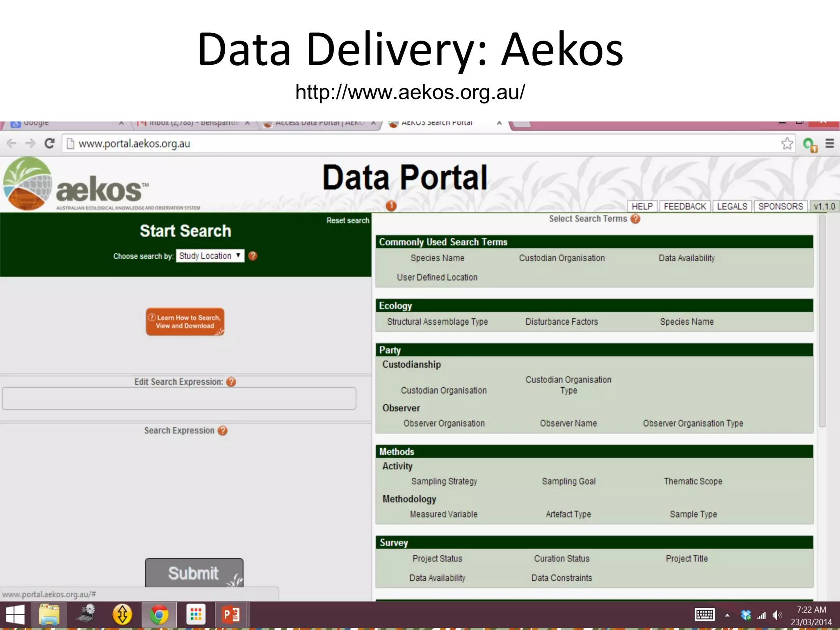Switch to the Access Data Portal browser tab
The image size is (840, 630).
tap(320, 123)
